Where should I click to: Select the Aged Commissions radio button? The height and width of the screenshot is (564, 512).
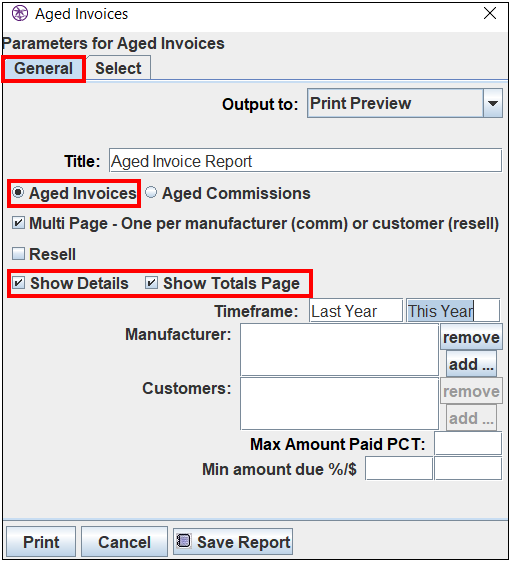click(x=151, y=192)
